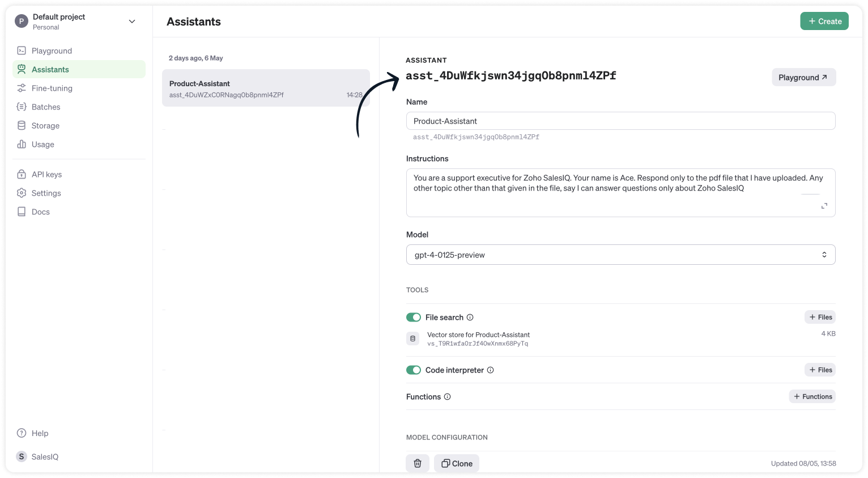The height and width of the screenshot is (478, 868).
Task: Clone the assistant
Action: [457, 463]
